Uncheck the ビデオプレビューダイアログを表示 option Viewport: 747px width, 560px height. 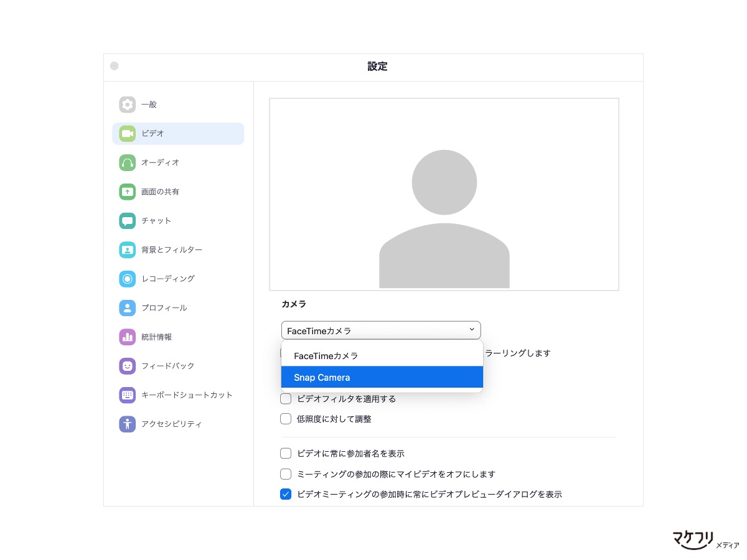[x=286, y=495]
